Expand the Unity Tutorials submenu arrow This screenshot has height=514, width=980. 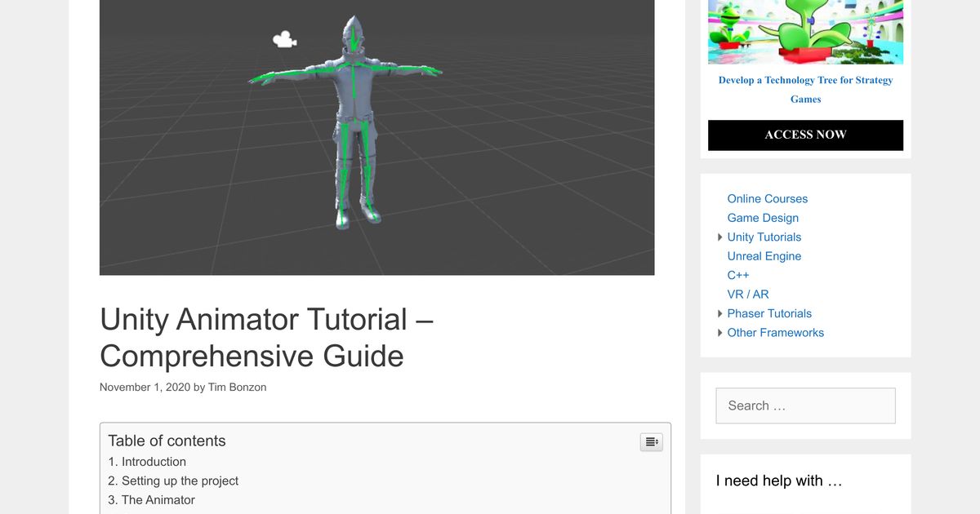click(719, 237)
